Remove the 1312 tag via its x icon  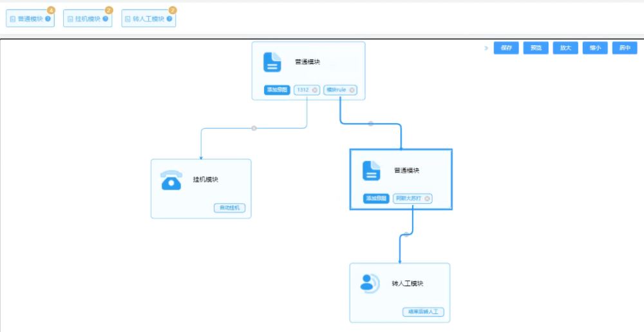click(x=315, y=90)
